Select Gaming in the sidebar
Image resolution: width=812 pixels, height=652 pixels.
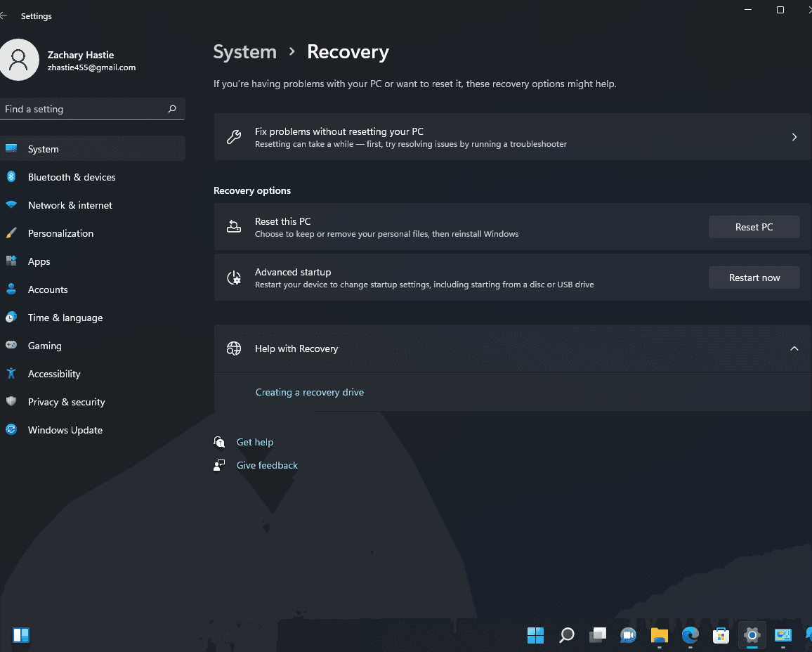93,345
